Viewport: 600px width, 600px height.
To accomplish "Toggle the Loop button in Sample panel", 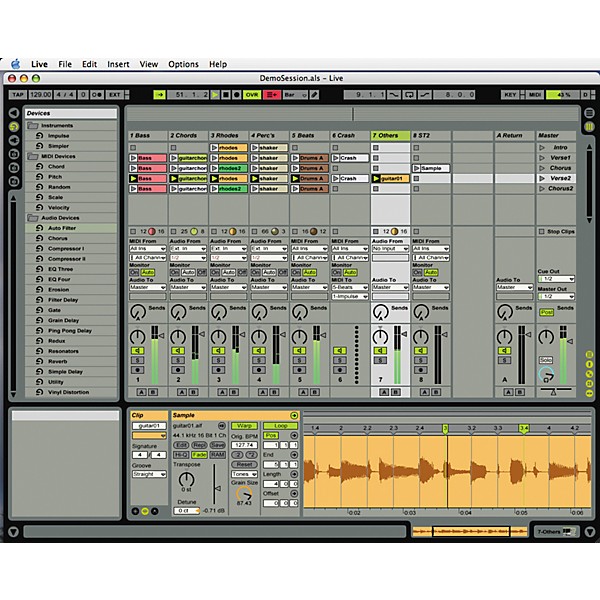I will click(280, 426).
